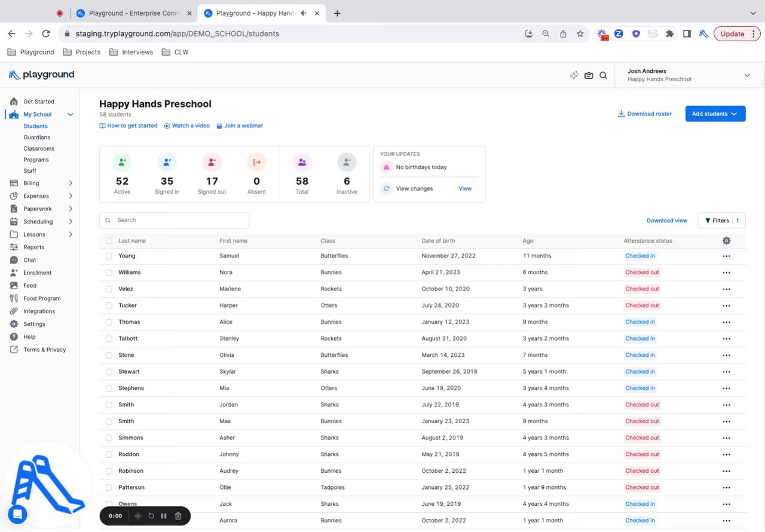Click the Absent students orange icon

coord(256,162)
